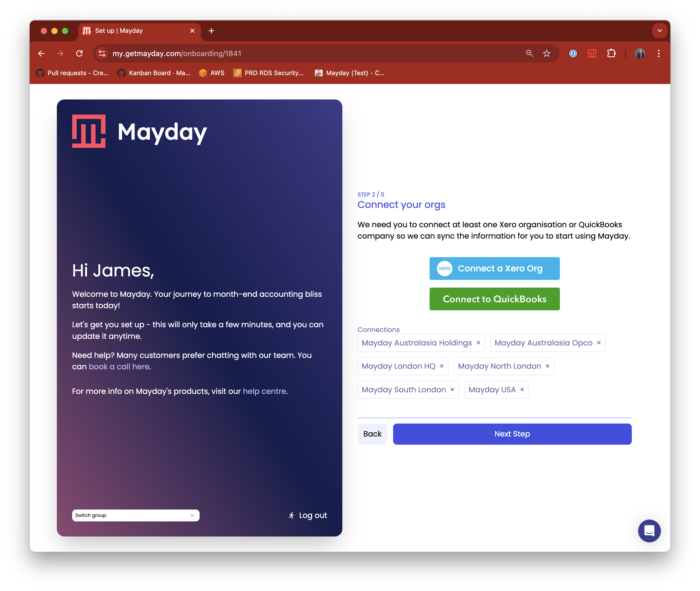Open the Intercom chat bubble icon

tap(649, 531)
